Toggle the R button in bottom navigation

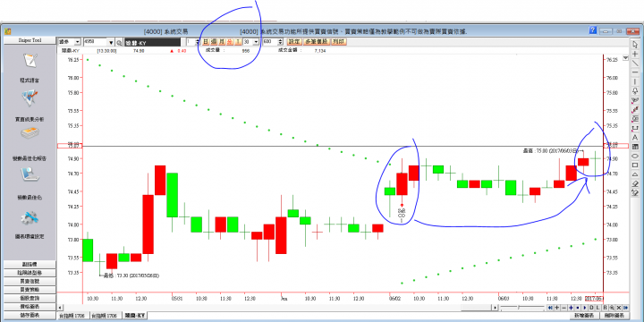[605, 308]
